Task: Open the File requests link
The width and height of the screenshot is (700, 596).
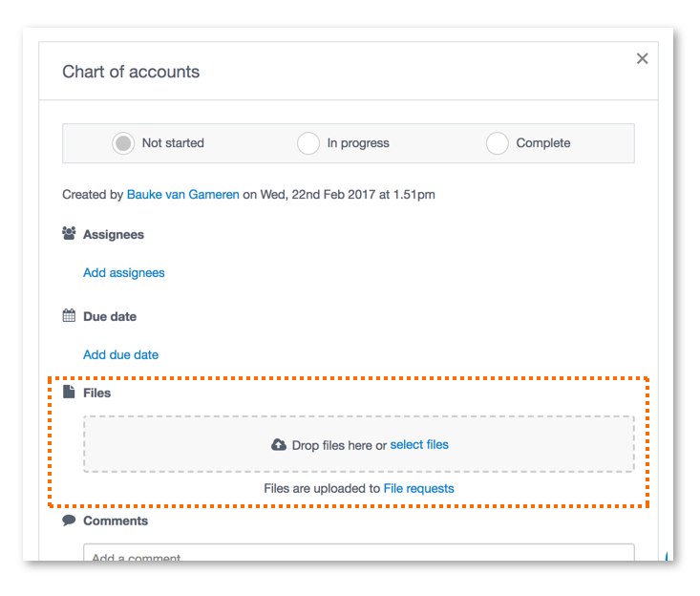Action: coord(418,488)
